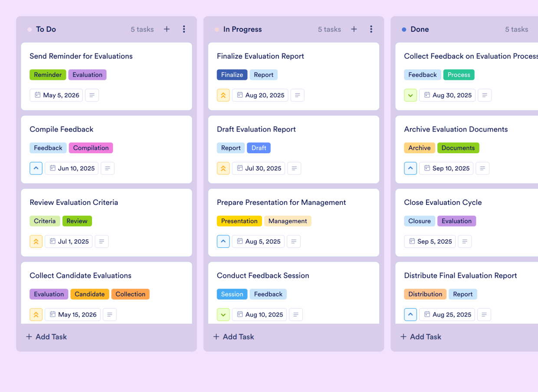This screenshot has height=392, width=538.
Task: Toggle the up-arrow priority on Compile Feedback
Action: 36,168
